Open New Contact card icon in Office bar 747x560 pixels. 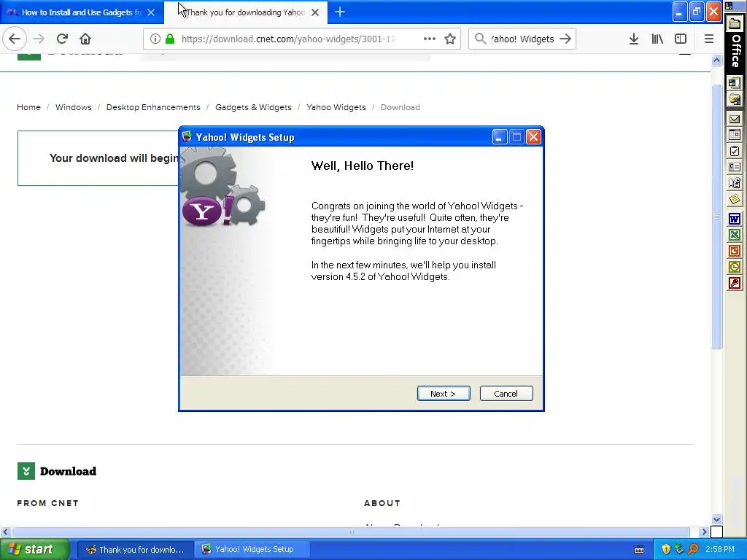[x=735, y=167]
